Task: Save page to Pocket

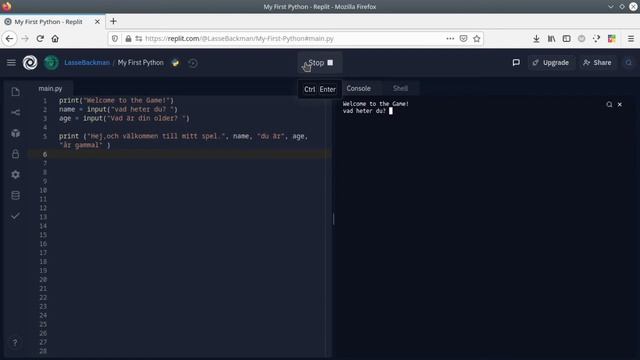Action: (463, 38)
